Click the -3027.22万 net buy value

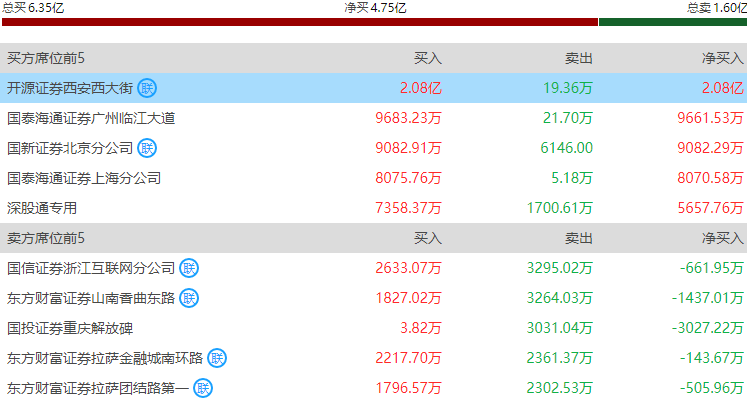(x=707, y=328)
